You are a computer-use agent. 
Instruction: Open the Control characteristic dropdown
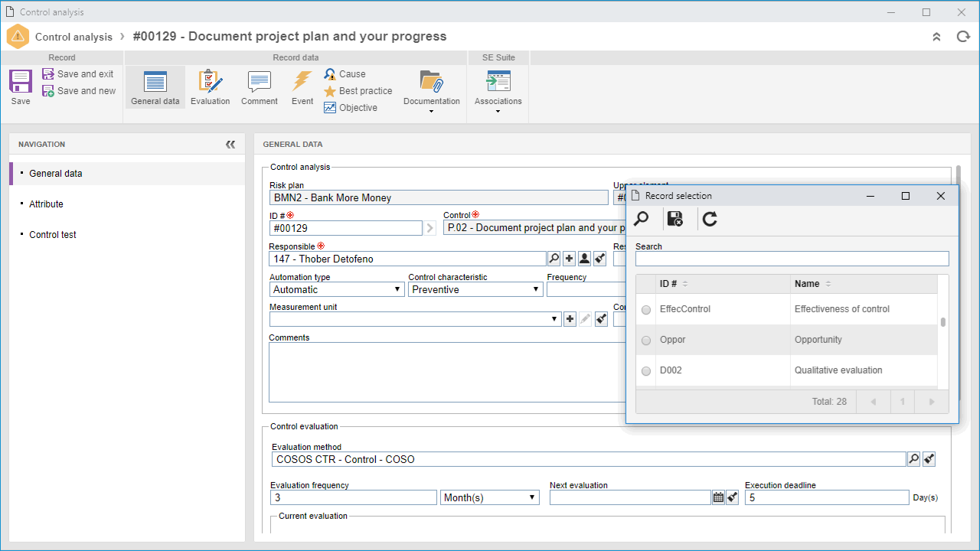[x=475, y=289]
